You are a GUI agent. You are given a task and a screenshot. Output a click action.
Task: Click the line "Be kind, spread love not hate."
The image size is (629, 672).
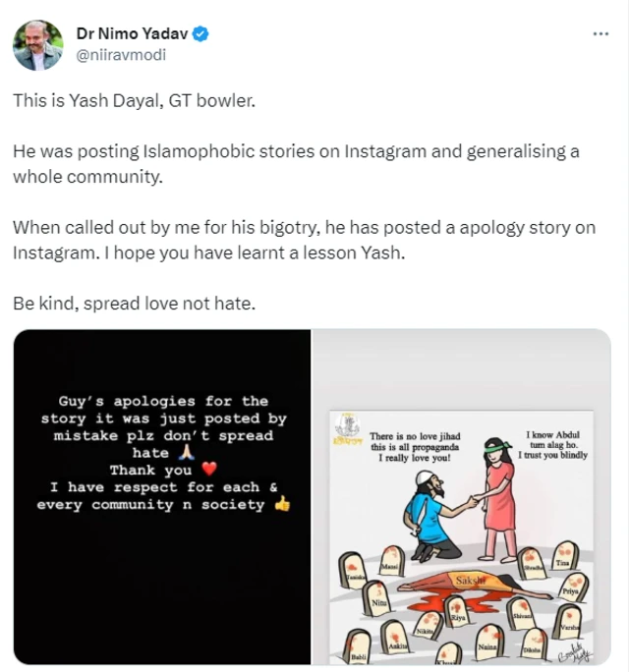[x=135, y=303]
